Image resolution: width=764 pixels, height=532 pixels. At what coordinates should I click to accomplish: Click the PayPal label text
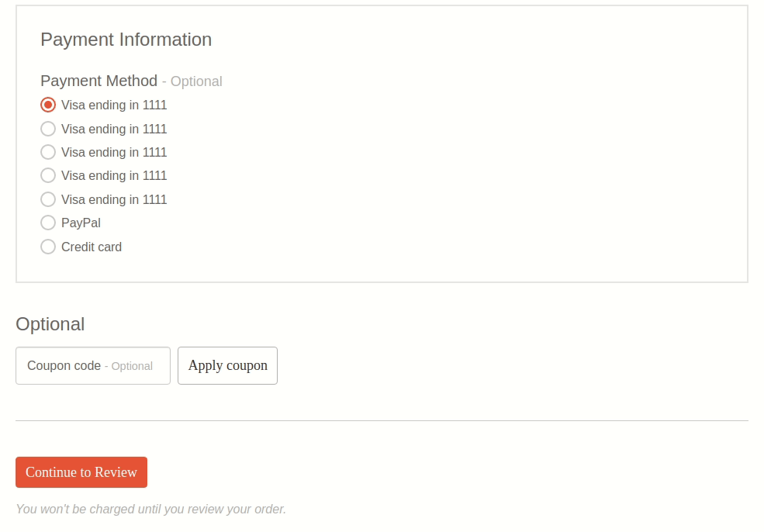[81, 223]
